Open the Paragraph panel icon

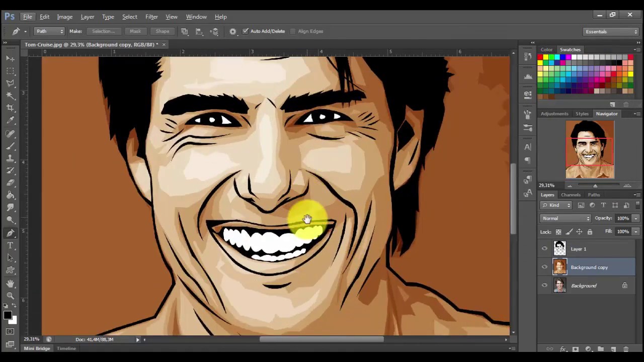[528, 160]
